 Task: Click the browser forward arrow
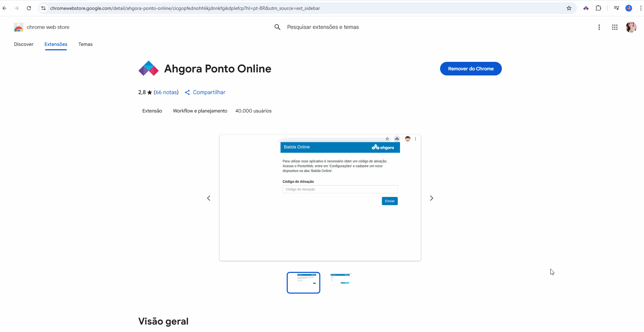(17, 8)
